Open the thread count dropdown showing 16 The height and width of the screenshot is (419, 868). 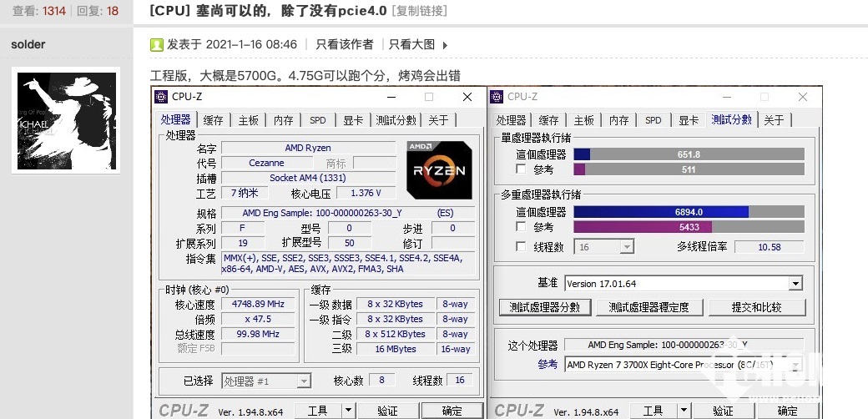(627, 247)
